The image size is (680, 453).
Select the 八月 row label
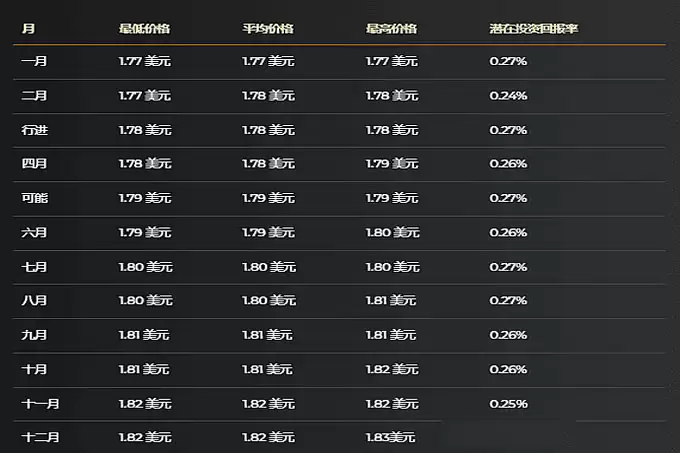pyautogui.click(x=33, y=300)
